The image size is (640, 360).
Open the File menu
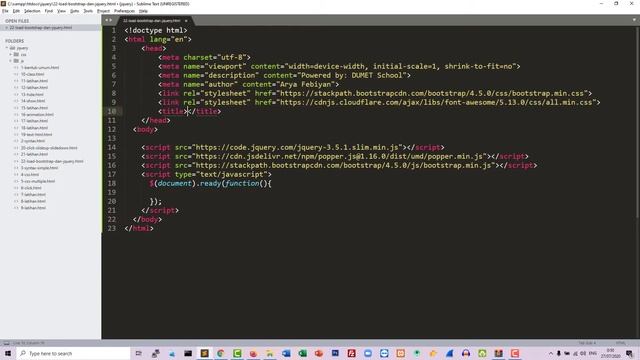click(x=5, y=11)
